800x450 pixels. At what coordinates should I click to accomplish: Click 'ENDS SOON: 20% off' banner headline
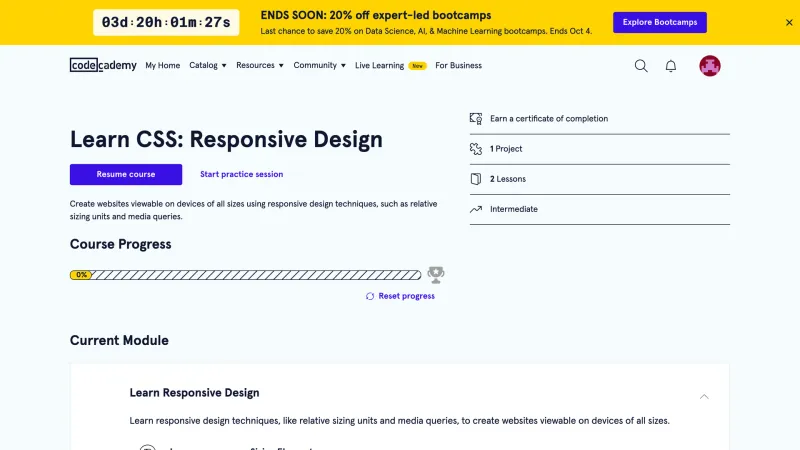(x=376, y=15)
